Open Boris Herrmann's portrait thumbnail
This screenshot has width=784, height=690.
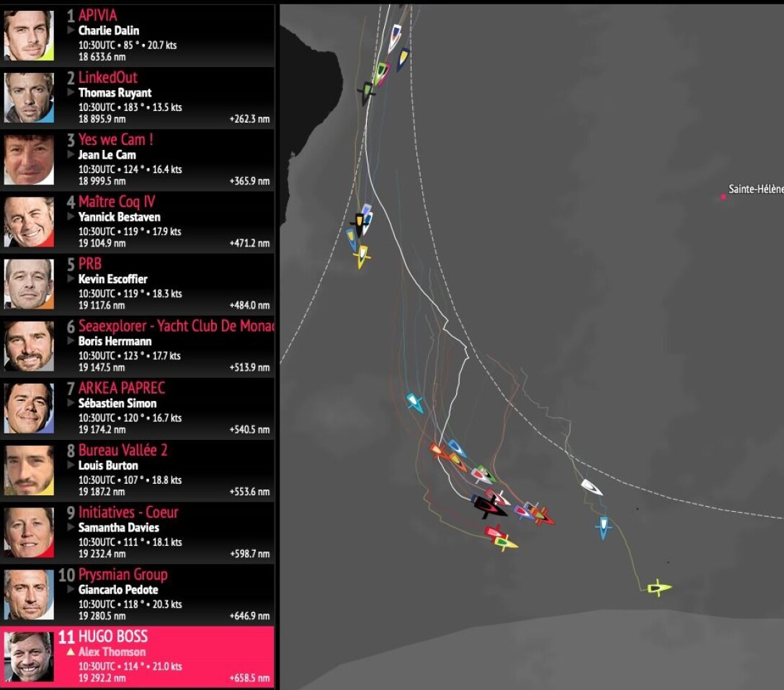[x=29, y=346]
